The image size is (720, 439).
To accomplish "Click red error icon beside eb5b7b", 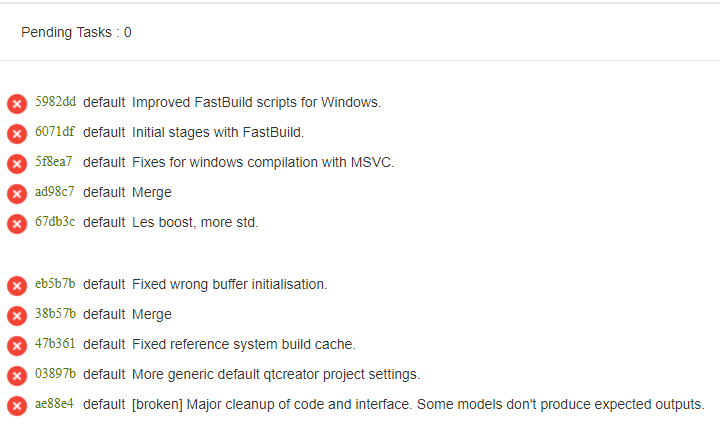I will coord(17,286).
